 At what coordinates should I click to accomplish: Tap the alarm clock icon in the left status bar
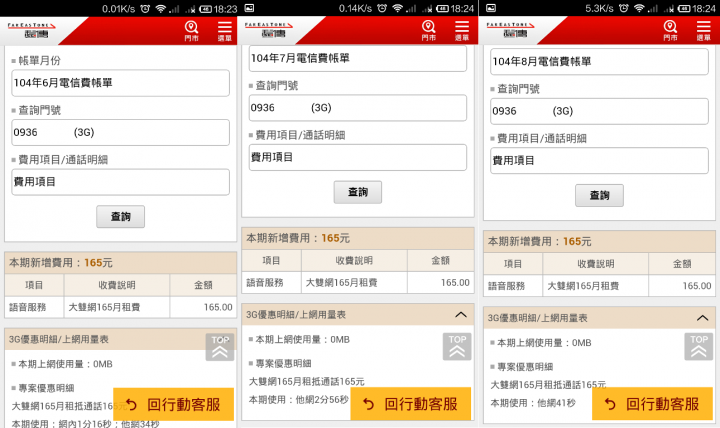coord(145,8)
